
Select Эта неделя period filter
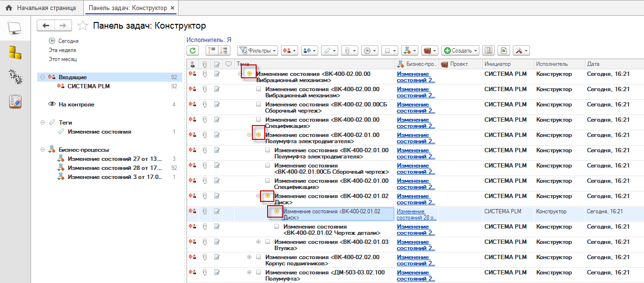point(62,50)
